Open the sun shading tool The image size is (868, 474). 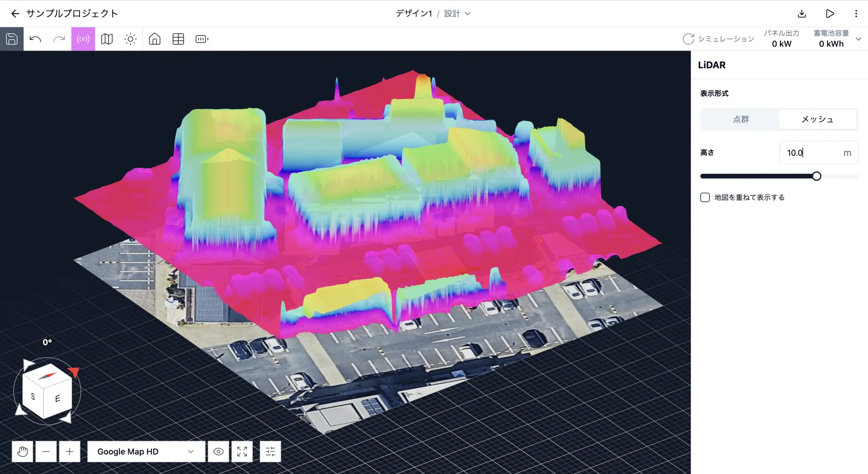pos(131,39)
